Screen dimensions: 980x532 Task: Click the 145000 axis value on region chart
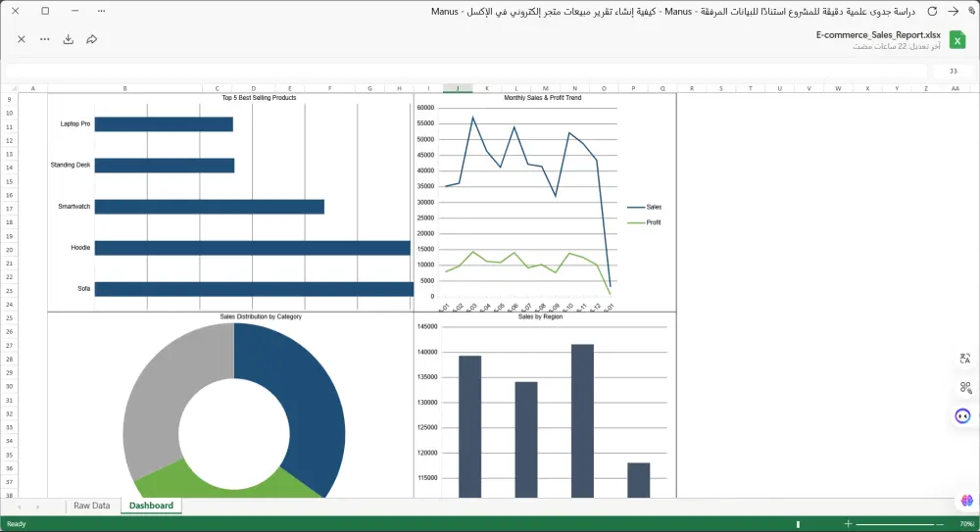tap(427, 326)
